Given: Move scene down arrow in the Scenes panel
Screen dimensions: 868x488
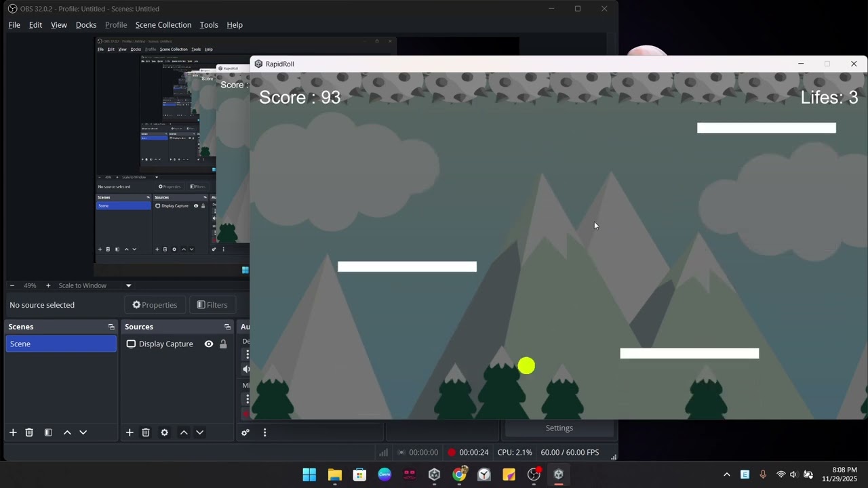Looking at the screenshot, I should [x=83, y=432].
